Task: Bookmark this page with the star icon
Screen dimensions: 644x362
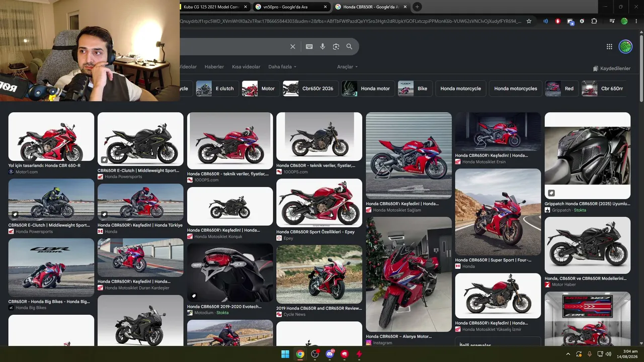Action: click(x=529, y=21)
